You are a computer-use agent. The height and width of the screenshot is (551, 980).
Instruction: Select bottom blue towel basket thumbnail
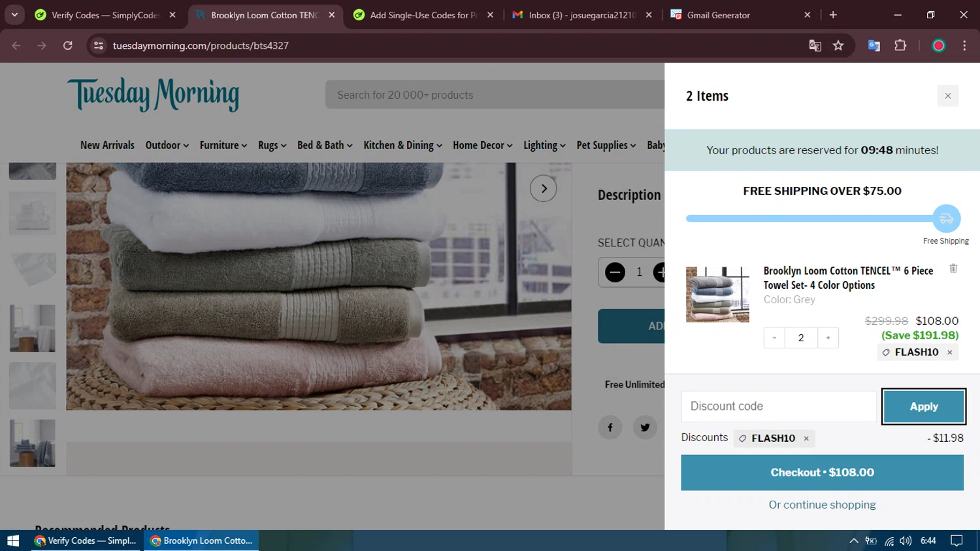(32, 443)
